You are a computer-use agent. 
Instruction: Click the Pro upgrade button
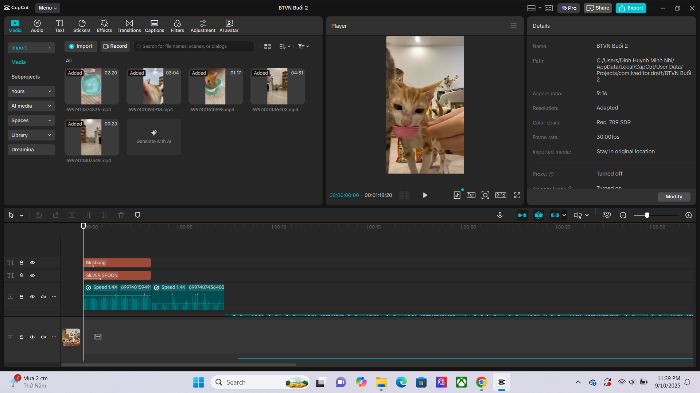[568, 8]
